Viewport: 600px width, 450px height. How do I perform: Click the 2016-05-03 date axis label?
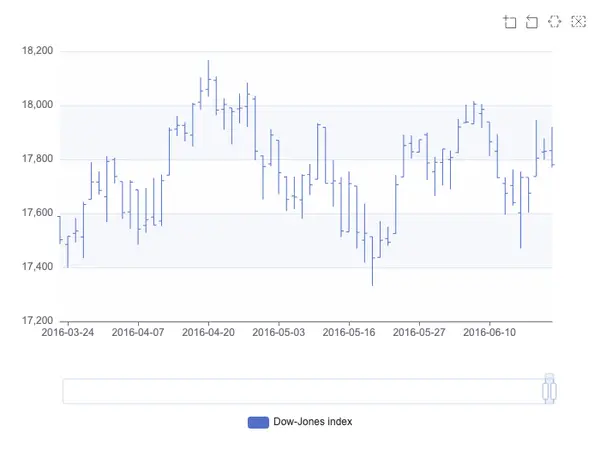point(279,332)
